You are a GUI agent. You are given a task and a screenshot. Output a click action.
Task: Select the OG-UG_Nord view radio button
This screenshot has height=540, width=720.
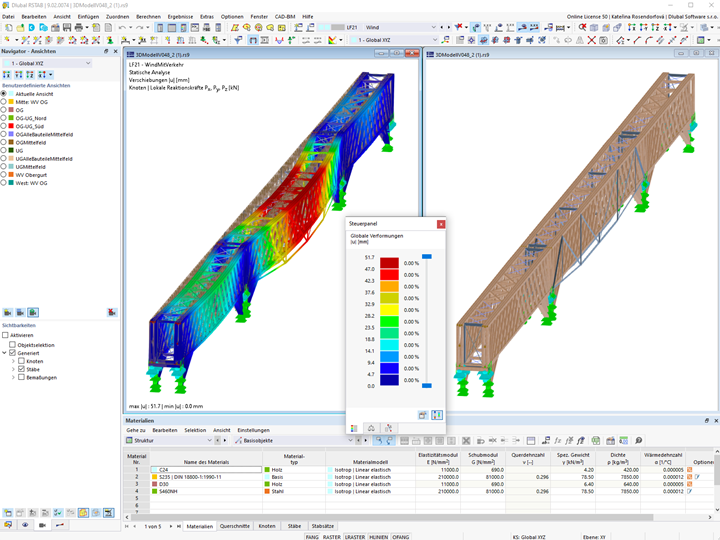click(x=4, y=118)
